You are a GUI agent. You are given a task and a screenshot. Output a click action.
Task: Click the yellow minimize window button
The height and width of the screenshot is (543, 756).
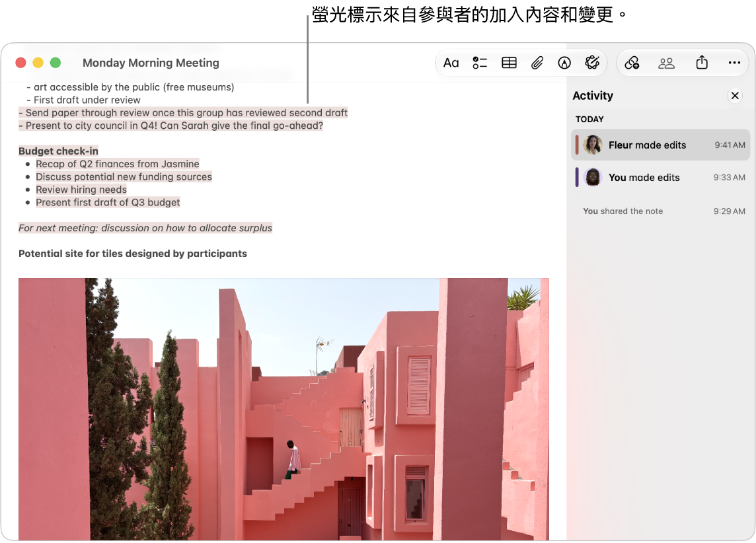38,63
